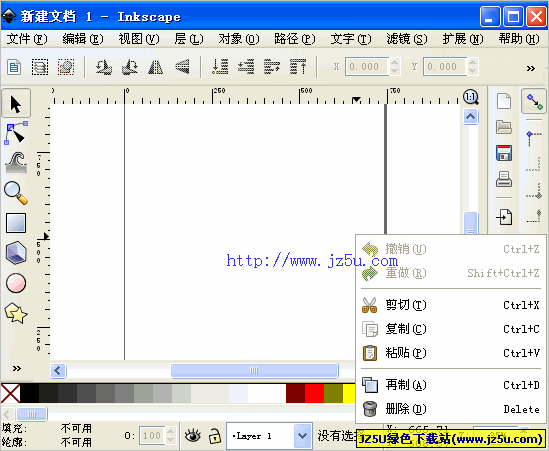Select the Ellipse circle tool
Viewport: 549px width, 451px height.
click(x=16, y=283)
